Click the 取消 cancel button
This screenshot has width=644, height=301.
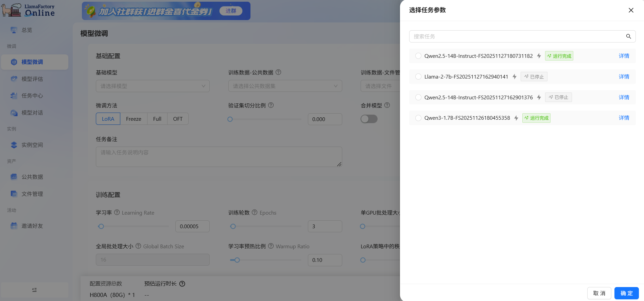[x=599, y=293]
